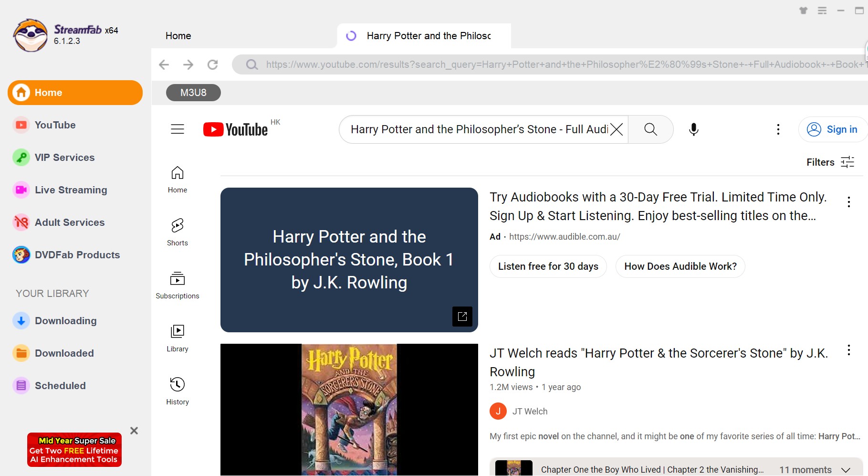868x476 pixels.
Task: Click the YouTube logo
Action: click(x=235, y=129)
